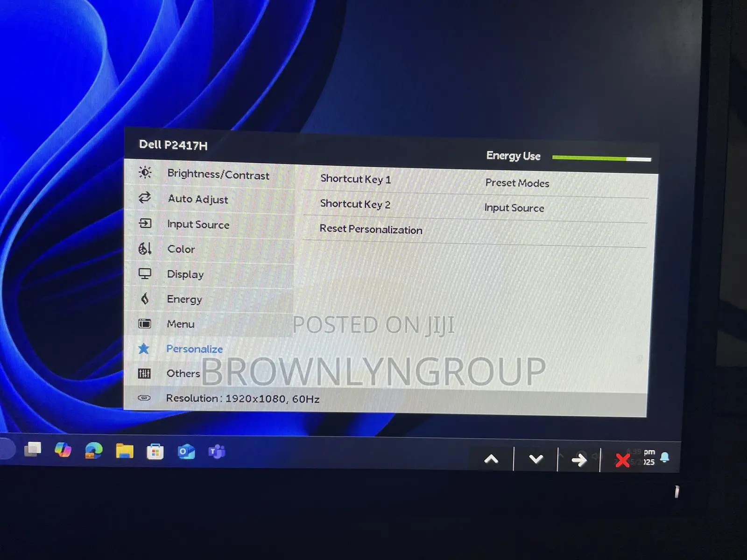This screenshot has width=747, height=560.
Task: Click the Menu window icon
Action: 145,323
